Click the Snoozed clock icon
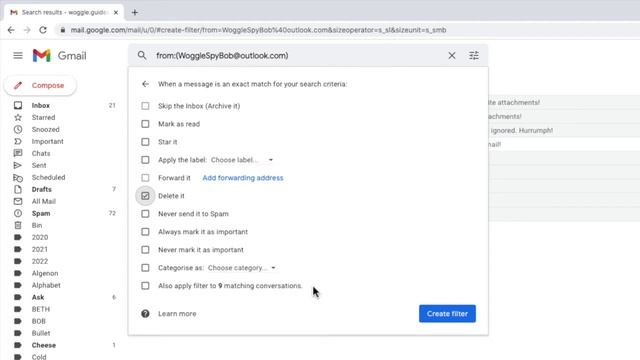 (18, 129)
